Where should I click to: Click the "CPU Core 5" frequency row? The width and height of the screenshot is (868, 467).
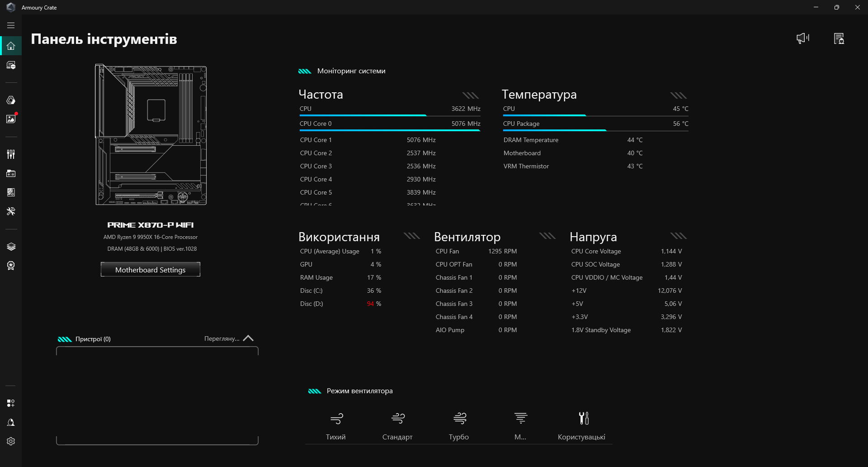(368, 192)
